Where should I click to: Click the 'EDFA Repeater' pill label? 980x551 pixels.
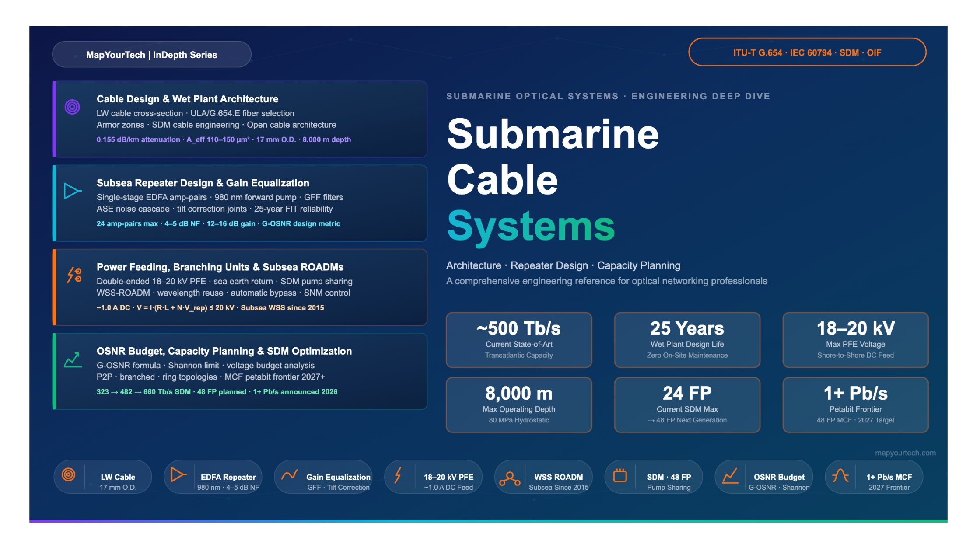228,477
